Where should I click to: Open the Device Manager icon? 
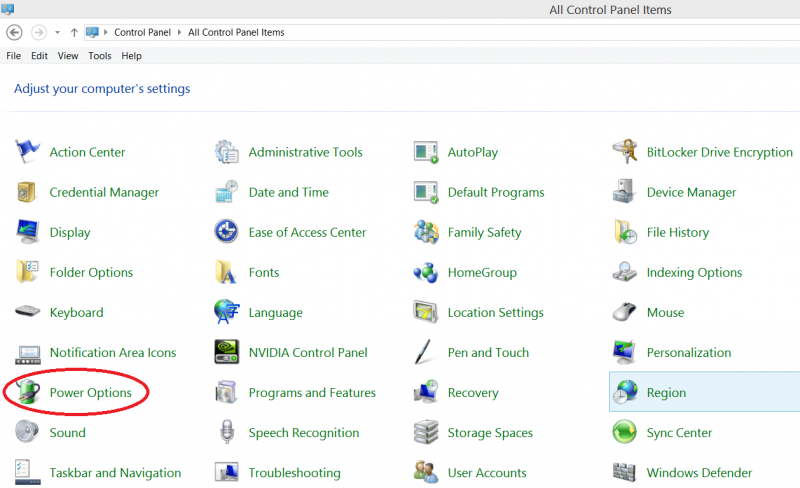(x=624, y=192)
